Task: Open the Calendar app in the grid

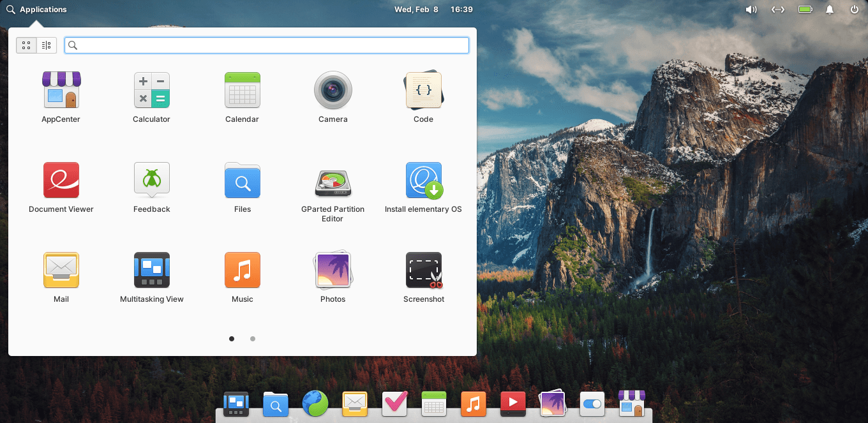Action: coord(243,98)
